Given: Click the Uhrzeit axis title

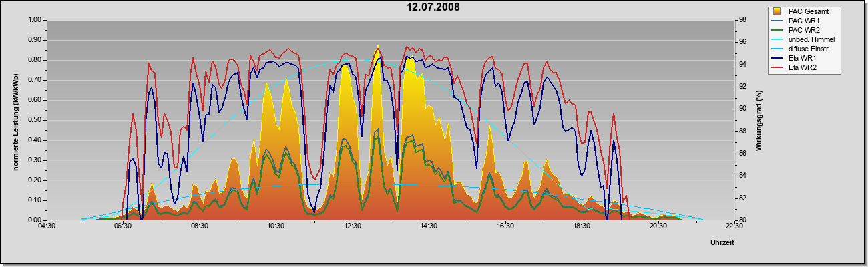Looking at the screenshot, I should (x=722, y=244).
